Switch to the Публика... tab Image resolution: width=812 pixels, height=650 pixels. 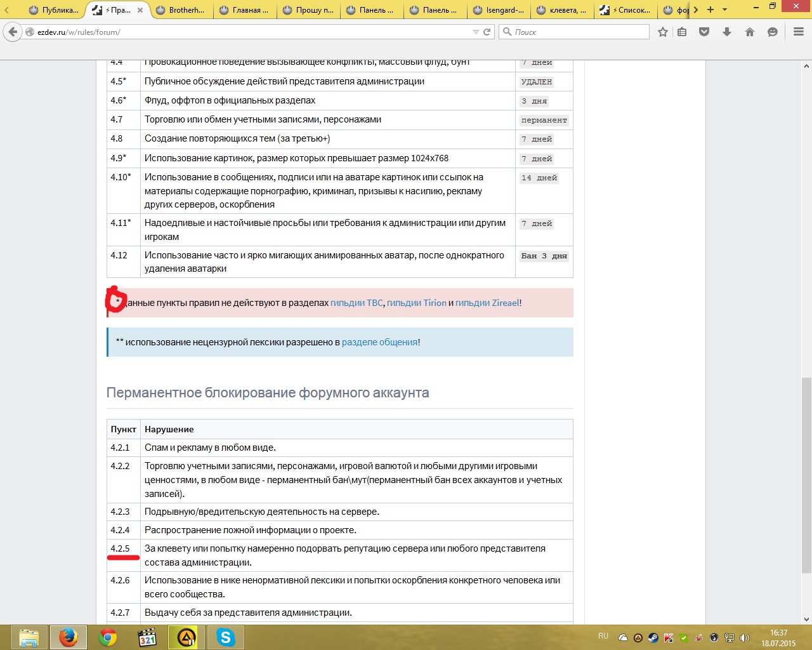(x=54, y=10)
